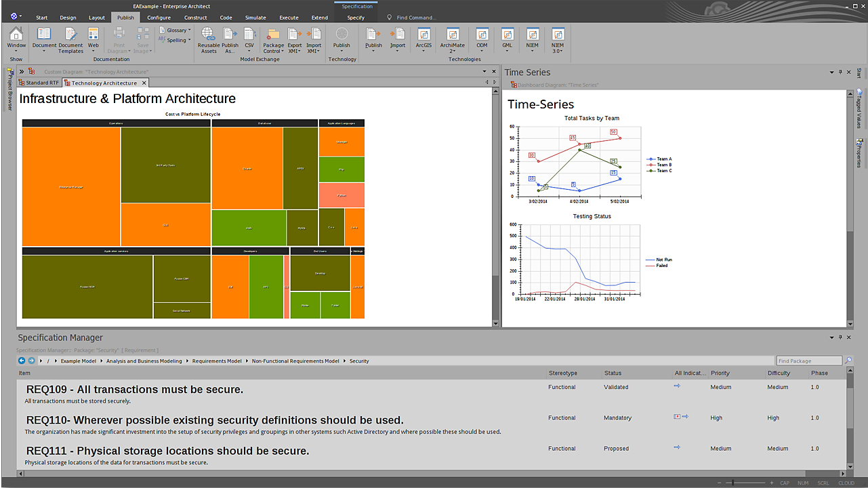Switch to the Simulate ribbon tab
The image size is (868, 488).
(255, 18)
